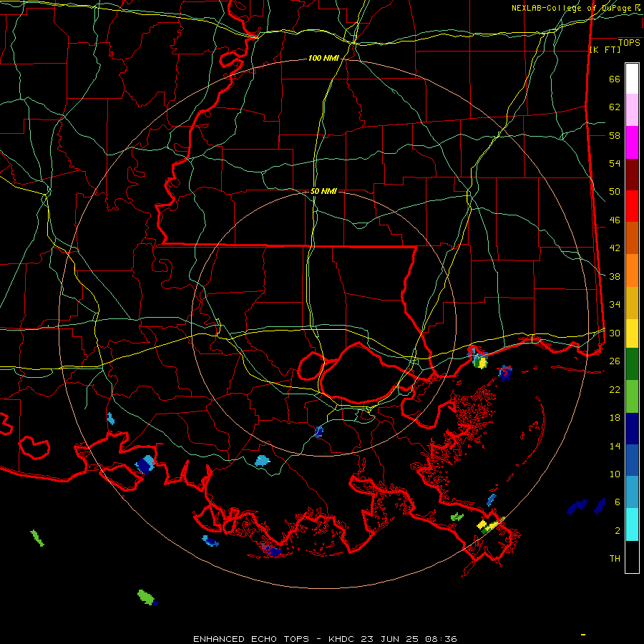
Task: Click the 54 legend value
Action: click(x=615, y=163)
